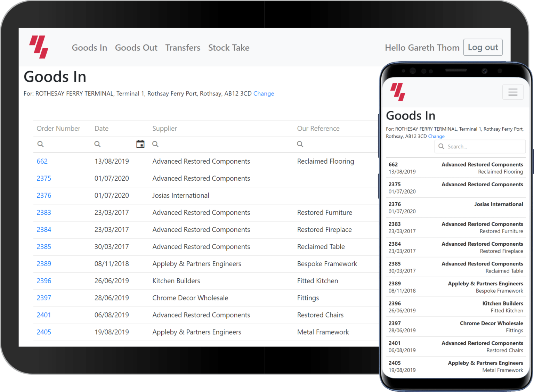Click the Change link on phone view
This screenshot has height=392, width=534.
tap(436, 137)
